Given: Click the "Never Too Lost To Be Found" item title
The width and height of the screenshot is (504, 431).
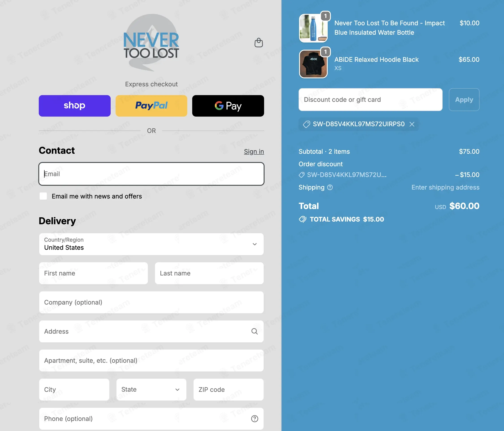Looking at the screenshot, I should (390, 28).
